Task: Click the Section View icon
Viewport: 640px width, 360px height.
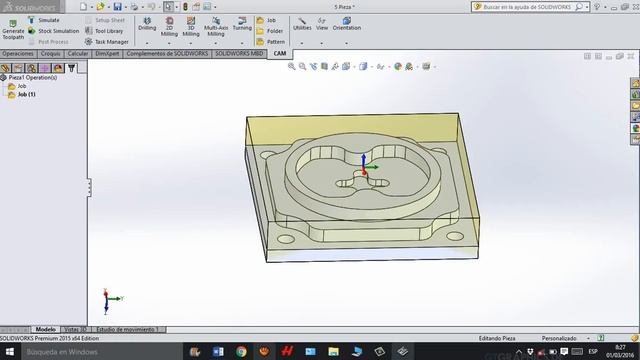Action: (324, 66)
